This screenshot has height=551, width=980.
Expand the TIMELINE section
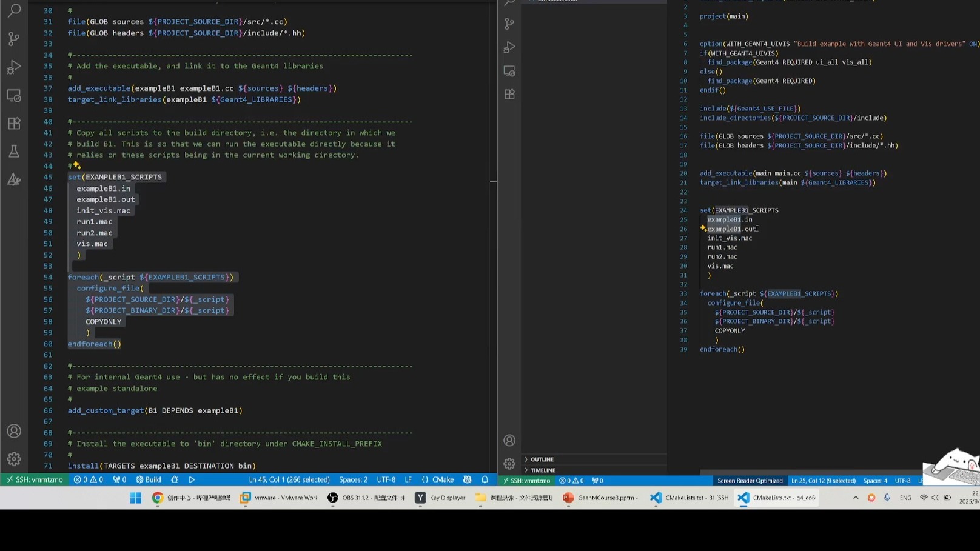click(x=542, y=470)
